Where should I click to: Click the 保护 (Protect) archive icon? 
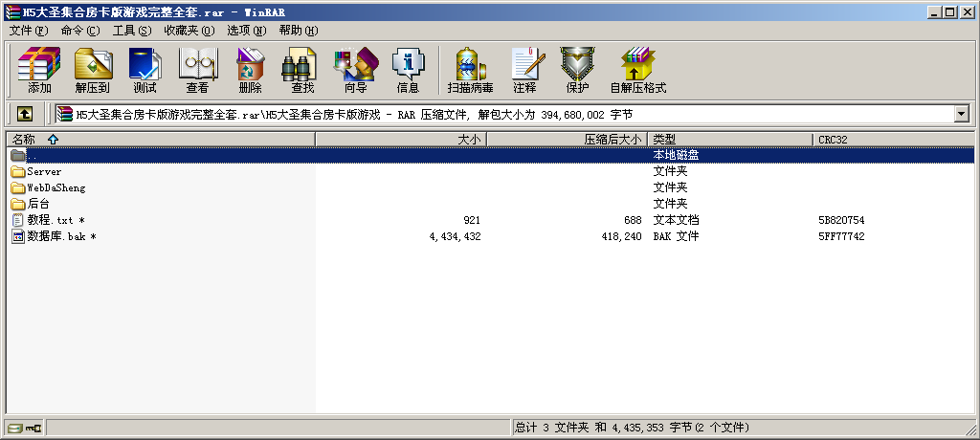pos(577,70)
